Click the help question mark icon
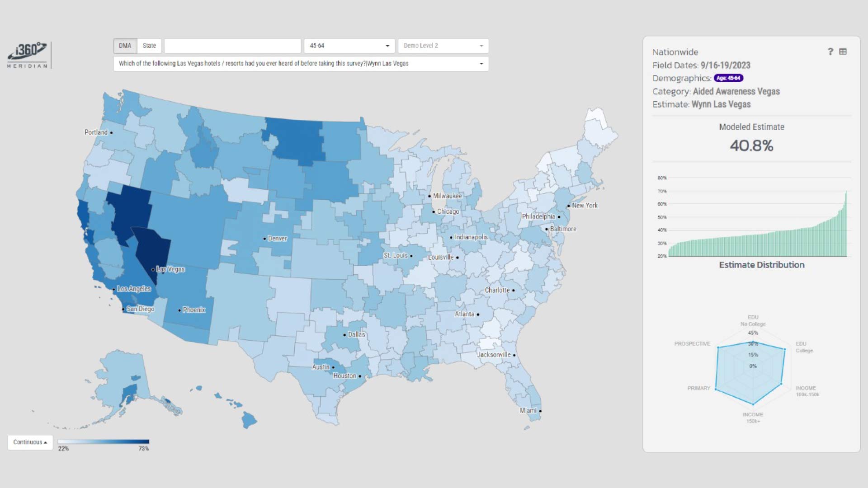Image resolution: width=868 pixels, height=488 pixels. 830,52
